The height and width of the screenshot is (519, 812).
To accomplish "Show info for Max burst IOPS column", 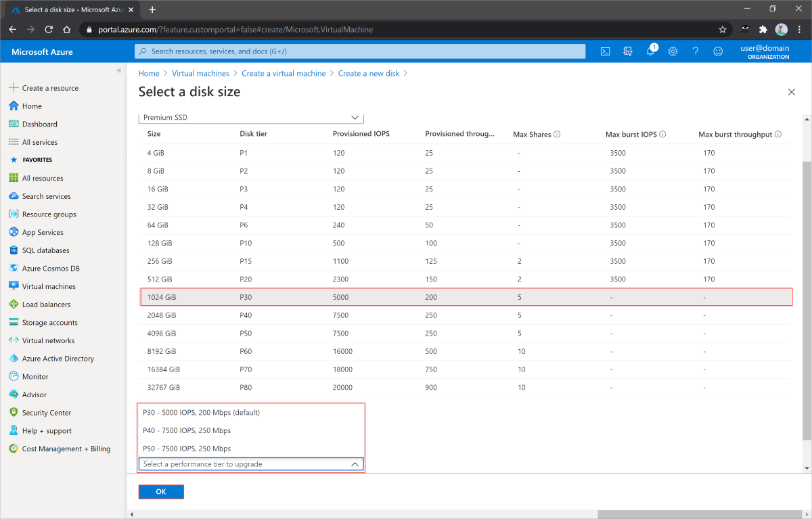I will click(x=662, y=135).
